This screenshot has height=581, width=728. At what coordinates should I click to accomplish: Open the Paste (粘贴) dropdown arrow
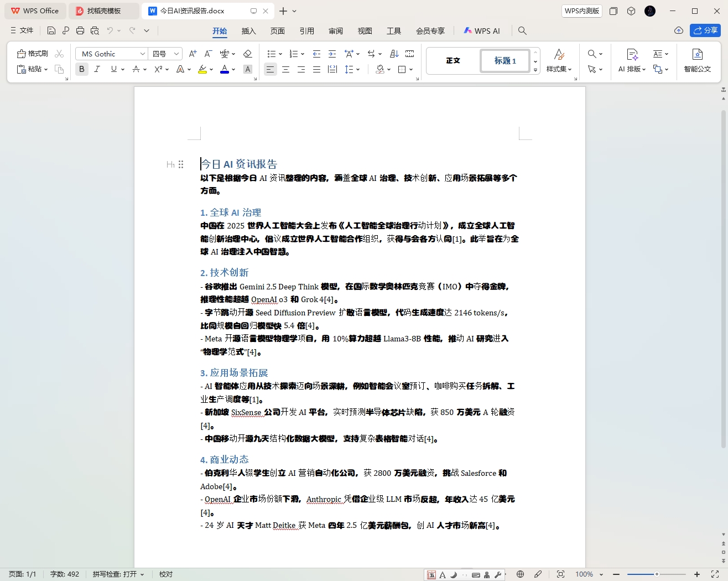pyautogui.click(x=46, y=69)
